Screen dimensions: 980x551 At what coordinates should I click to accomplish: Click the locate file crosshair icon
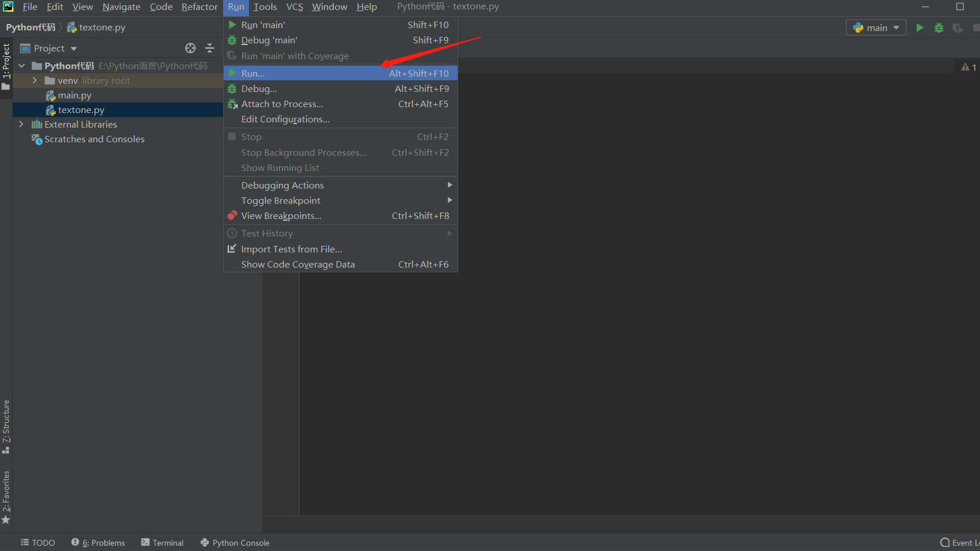(x=190, y=48)
